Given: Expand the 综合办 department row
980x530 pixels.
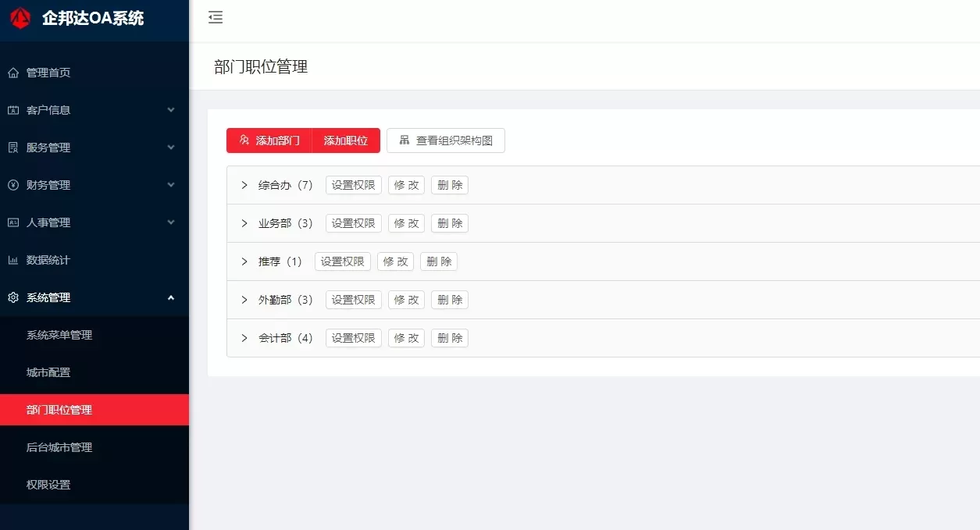Looking at the screenshot, I should tap(244, 185).
